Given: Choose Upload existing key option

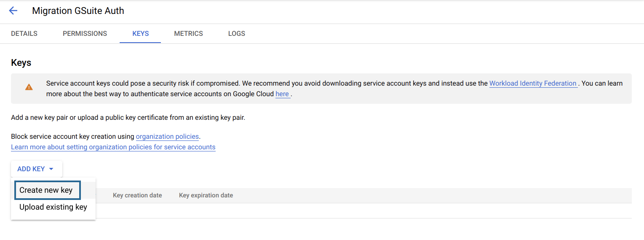Looking at the screenshot, I should [53, 207].
